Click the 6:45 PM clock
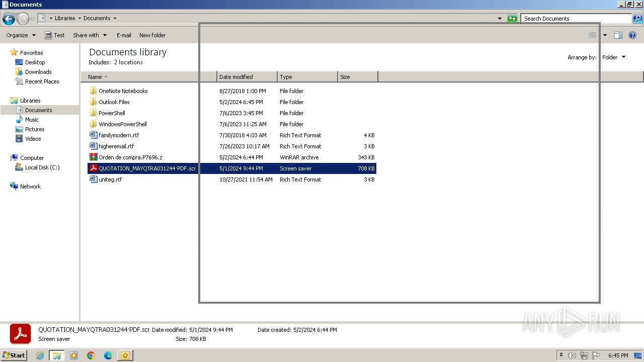 click(618, 355)
